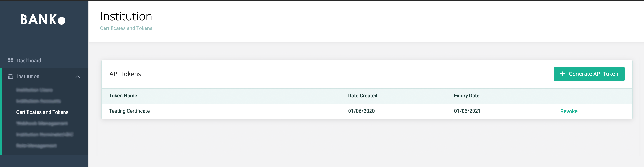Click the Institution page heading
This screenshot has height=167, width=644.
(126, 17)
